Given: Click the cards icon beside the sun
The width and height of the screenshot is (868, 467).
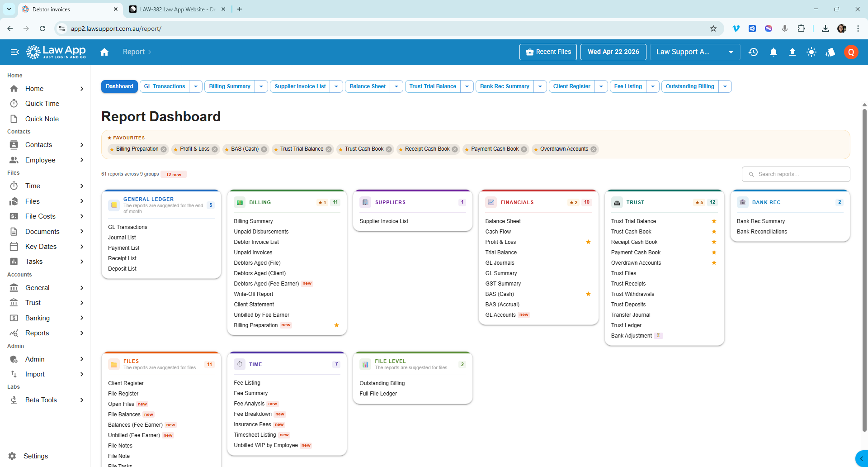Looking at the screenshot, I should tap(830, 52).
